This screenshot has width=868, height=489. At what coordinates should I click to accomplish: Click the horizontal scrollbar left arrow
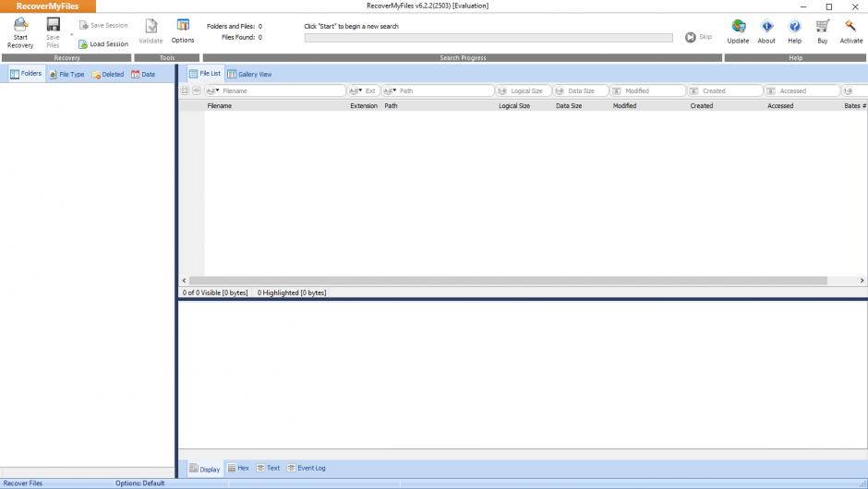[185, 281]
